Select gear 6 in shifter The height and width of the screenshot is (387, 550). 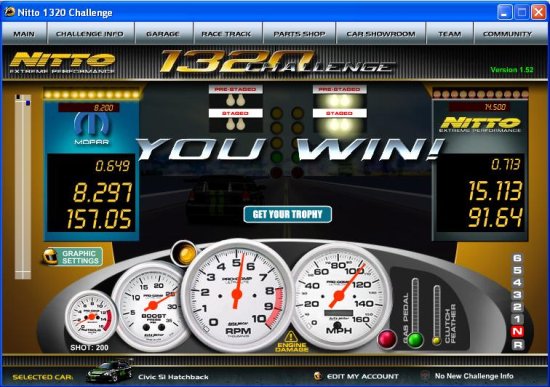[518, 258]
